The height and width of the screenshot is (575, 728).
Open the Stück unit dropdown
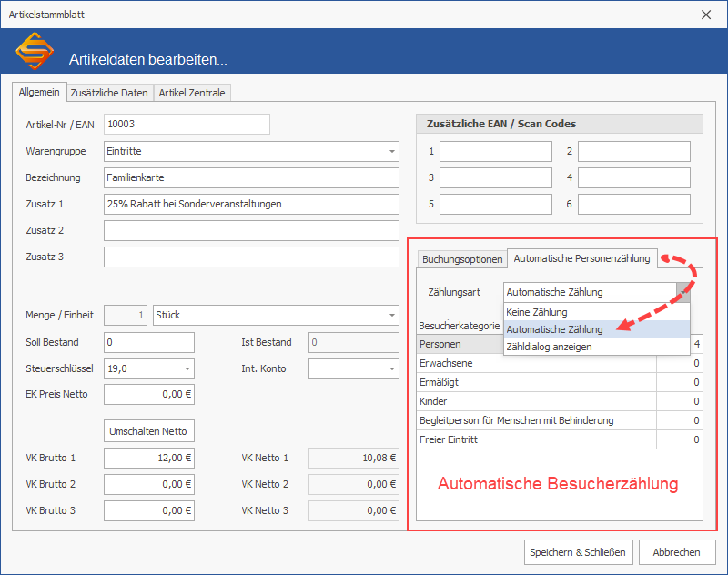(391, 316)
